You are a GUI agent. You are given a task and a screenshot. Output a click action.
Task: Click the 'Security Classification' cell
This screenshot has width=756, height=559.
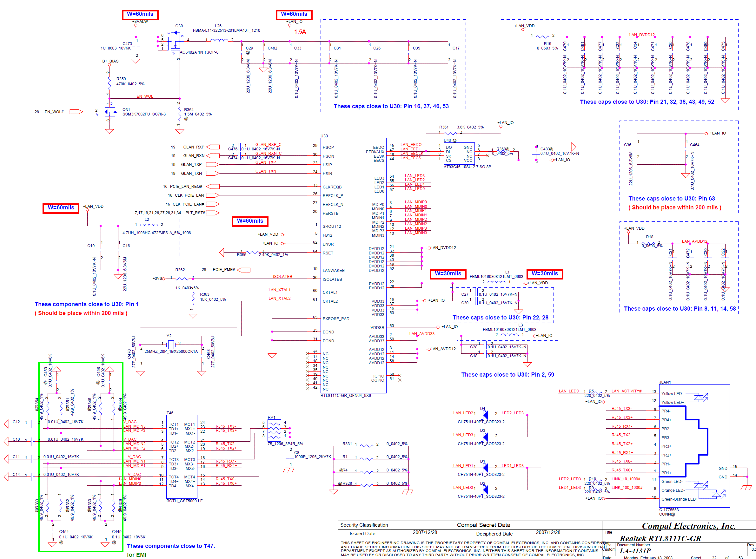click(364, 525)
